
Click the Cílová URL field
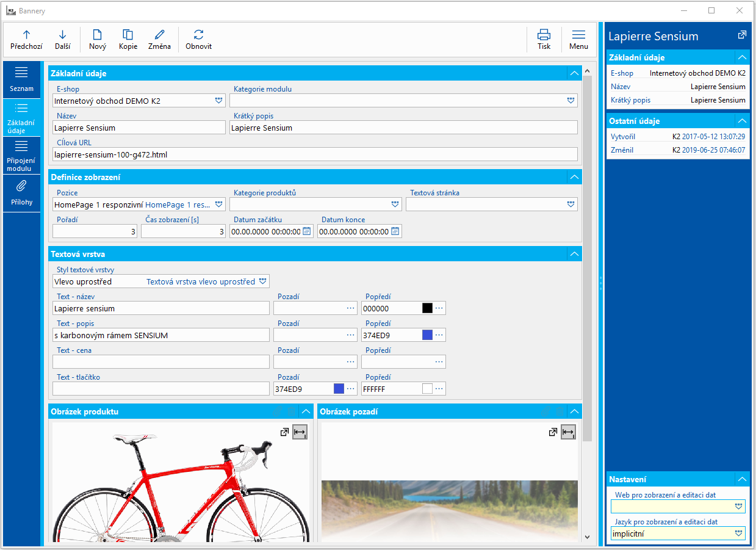click(x=315, y=154)
